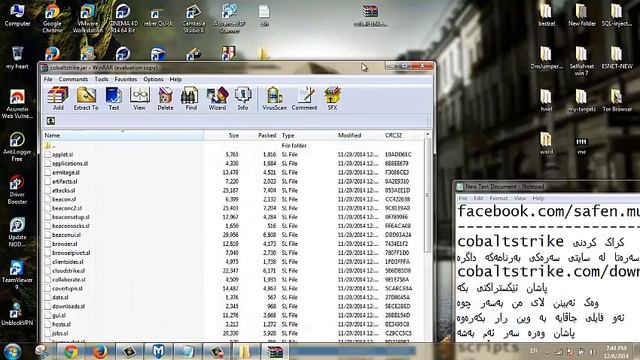Select the armitage.sl file
Screen dimensions: 640x360
pos(233,172)
